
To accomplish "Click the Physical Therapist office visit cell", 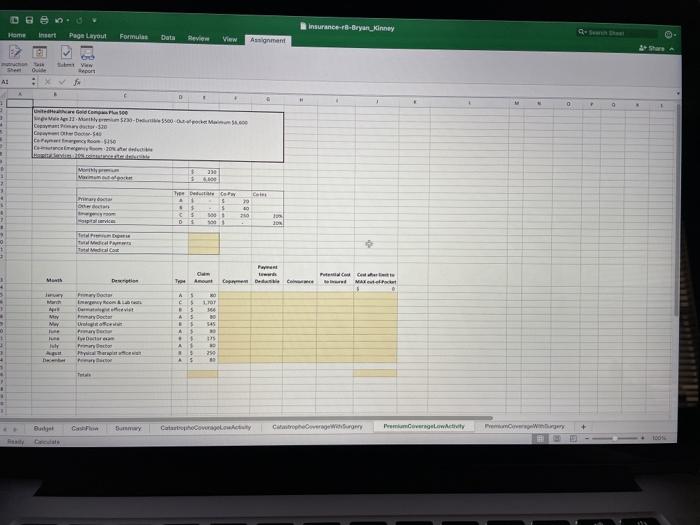I will pyautogui.click(x=125, y=353).
